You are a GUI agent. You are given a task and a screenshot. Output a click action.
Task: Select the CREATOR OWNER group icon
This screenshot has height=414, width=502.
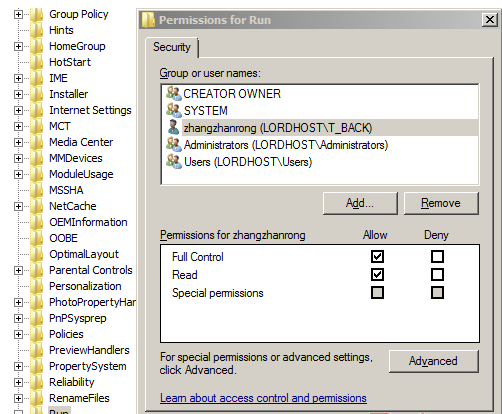[174, 93]
